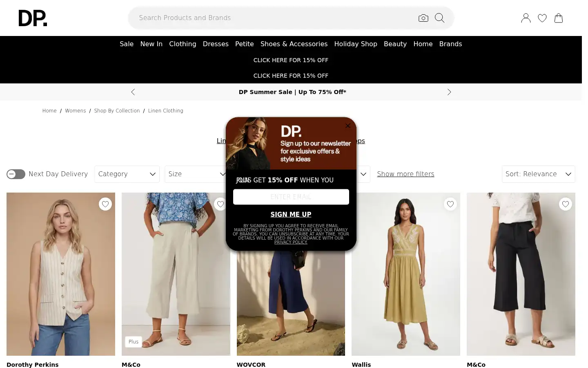Viewport: 588px width, 368px height.
Task: Open the Beauty menu
Action: [x=395, y=44]
